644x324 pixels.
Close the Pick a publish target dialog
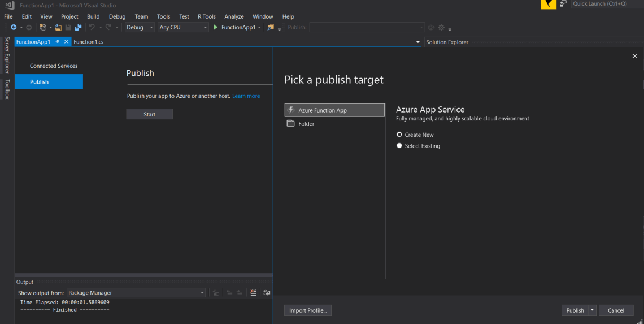[634, 56]
